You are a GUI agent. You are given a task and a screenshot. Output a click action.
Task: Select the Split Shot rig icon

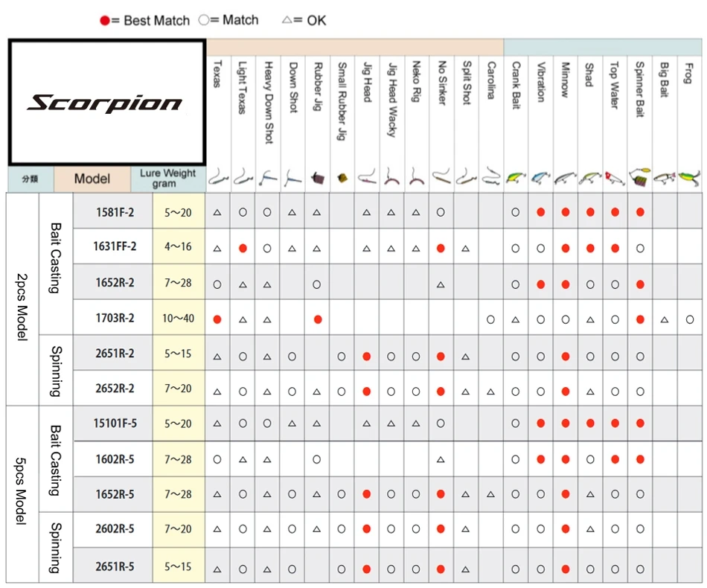pos(466,178)
